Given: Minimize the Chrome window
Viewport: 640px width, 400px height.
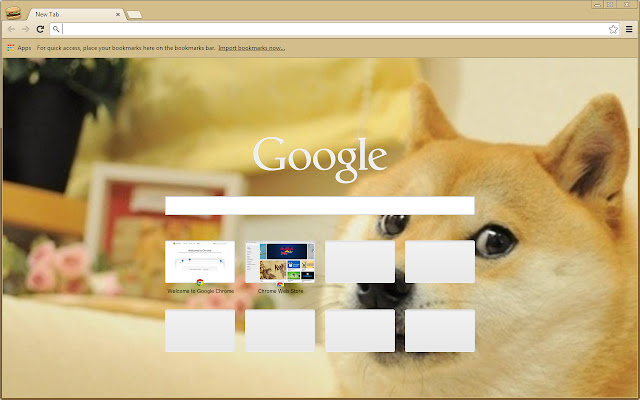Looking at the screenshot, I should point(598,4).
